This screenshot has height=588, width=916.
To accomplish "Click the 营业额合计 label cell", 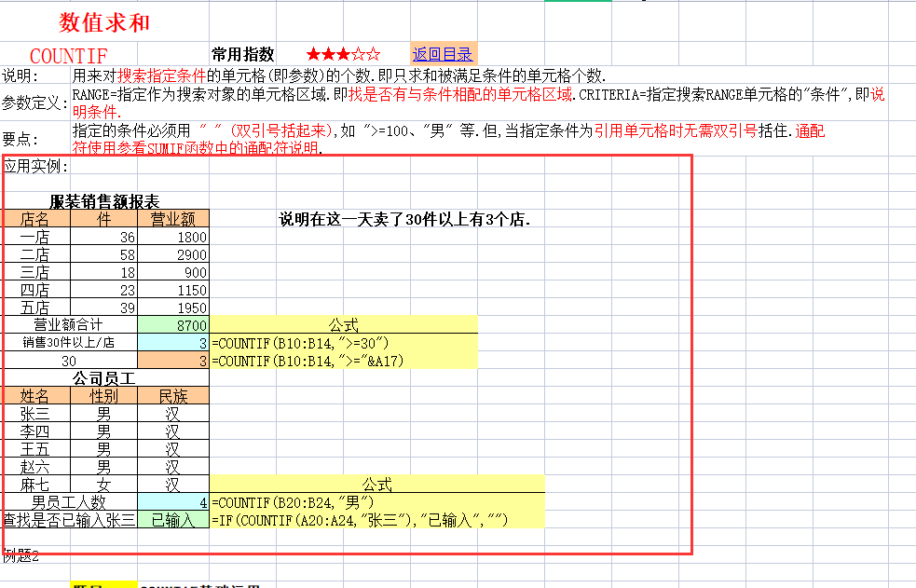I will click(70, 324).
